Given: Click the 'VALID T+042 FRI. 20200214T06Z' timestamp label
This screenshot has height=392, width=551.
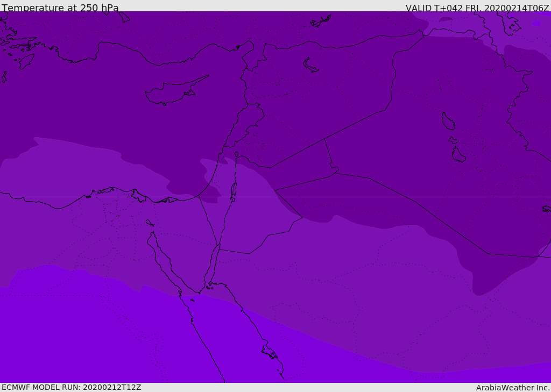Looking at the screenshot, I should [x=477, y=8].
